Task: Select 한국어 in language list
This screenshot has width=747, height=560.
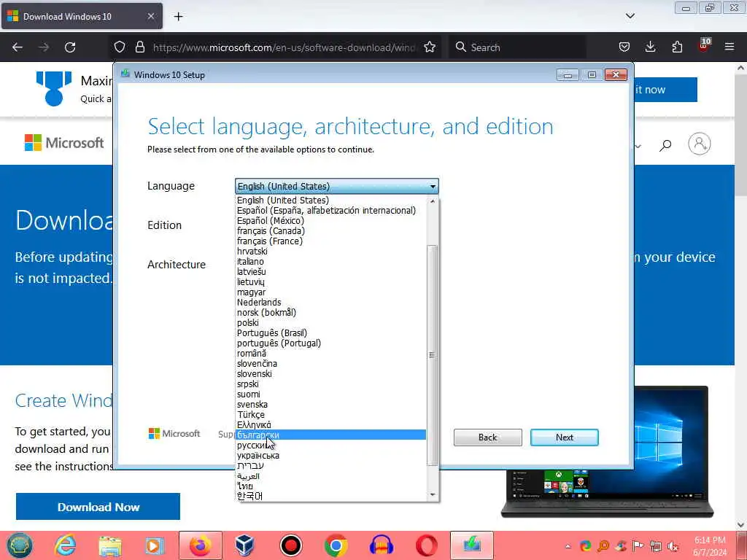Action: tap(330, 496)
